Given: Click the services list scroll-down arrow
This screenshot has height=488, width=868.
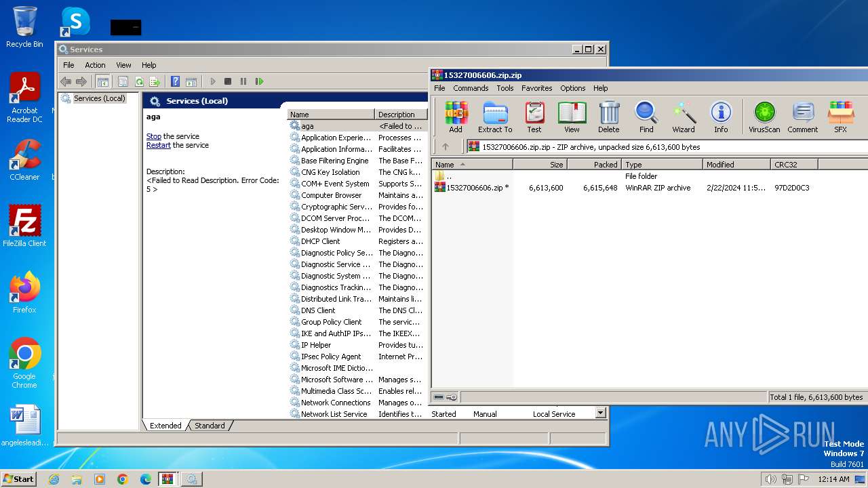Looking at the screenshot, I should 600,413.
